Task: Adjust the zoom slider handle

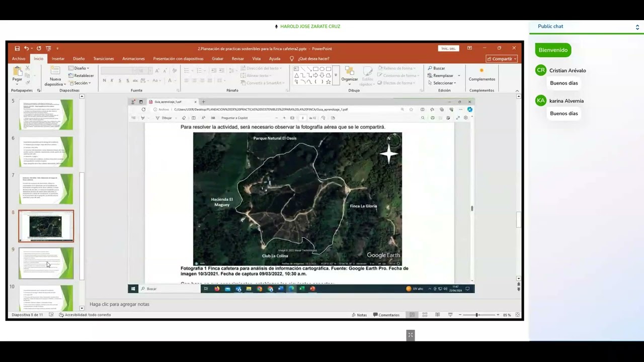Action: (477, 315)
